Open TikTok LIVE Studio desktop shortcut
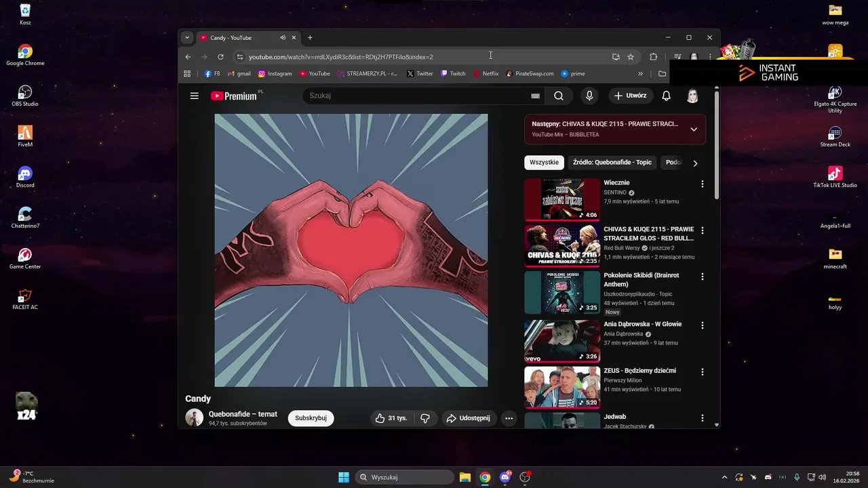868x488 pixels. coord(835,177)
